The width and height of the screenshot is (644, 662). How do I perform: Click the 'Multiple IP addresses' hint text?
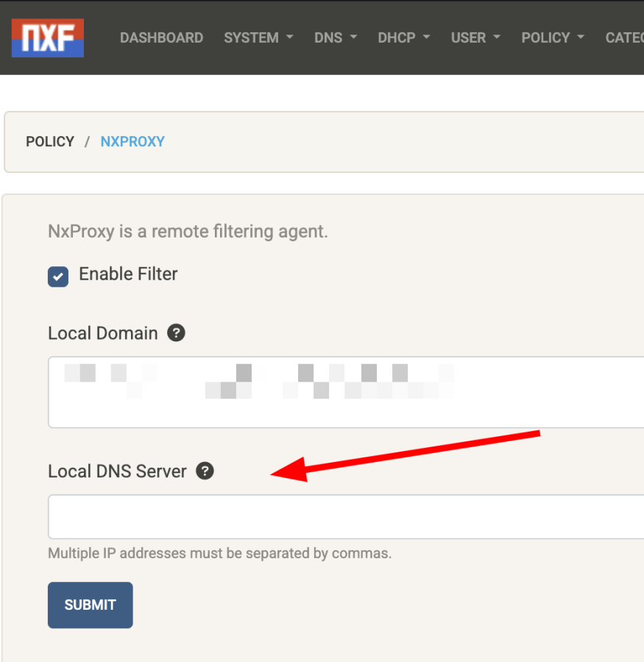pos(220,553)
